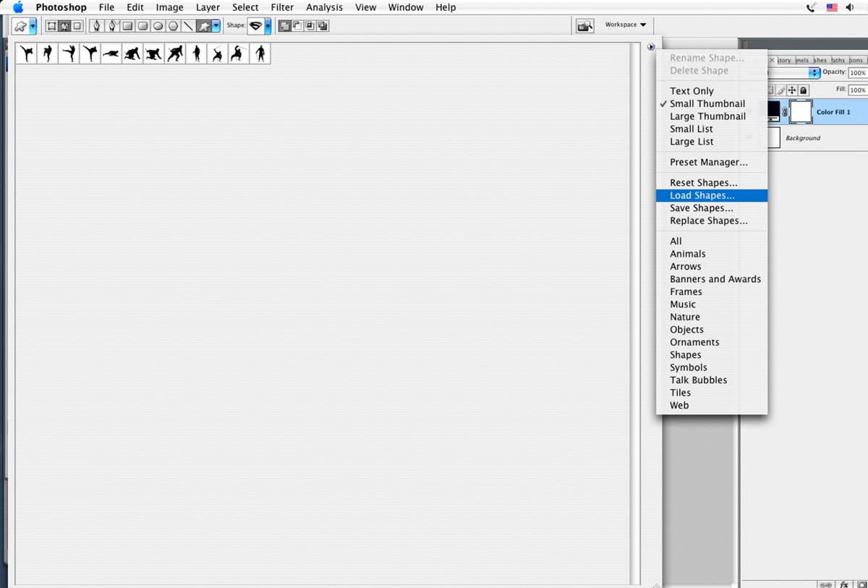
Task: Toggle Lock all on the selected layer
Action: point(804,90)
